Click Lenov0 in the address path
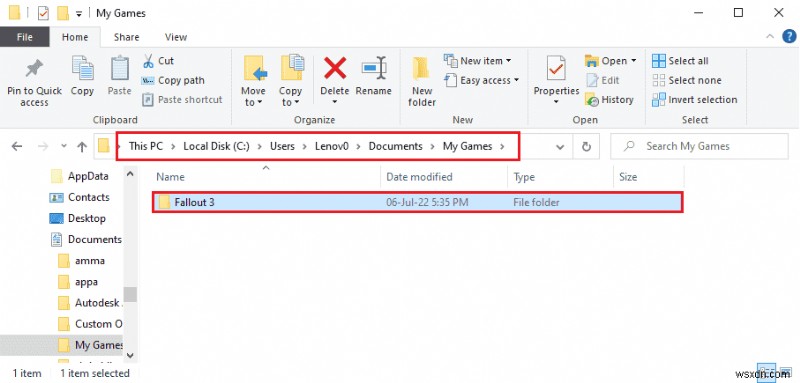 point(331,146)
